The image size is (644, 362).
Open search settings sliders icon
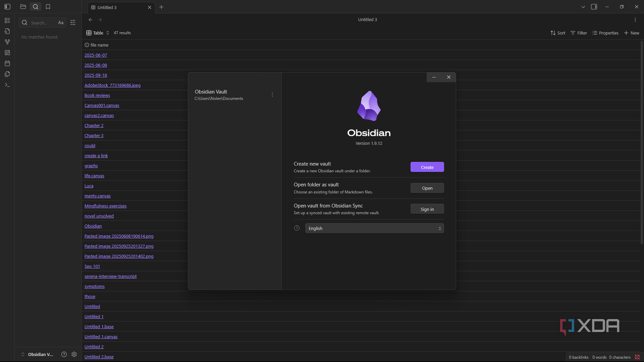tap(73, 23)
